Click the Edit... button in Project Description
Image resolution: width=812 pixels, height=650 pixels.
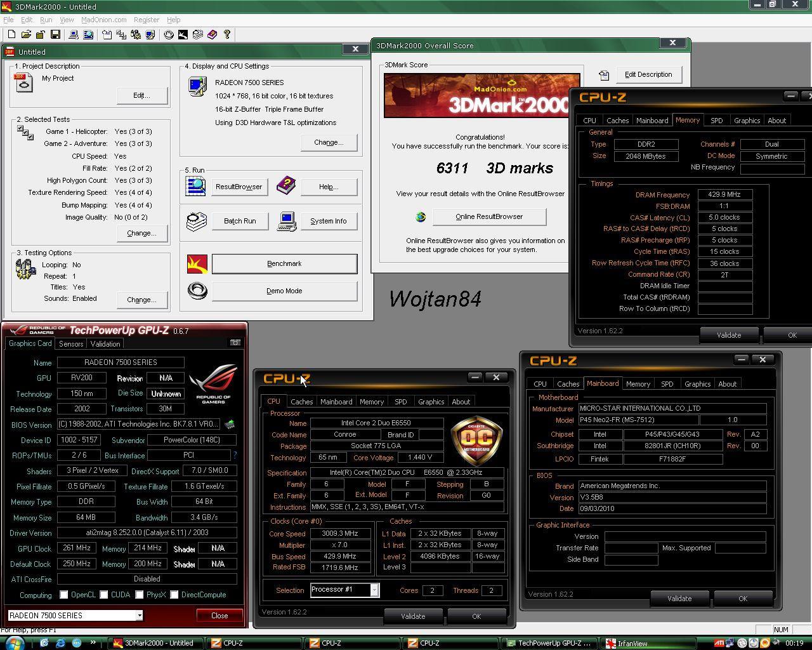tap(141, 95)
